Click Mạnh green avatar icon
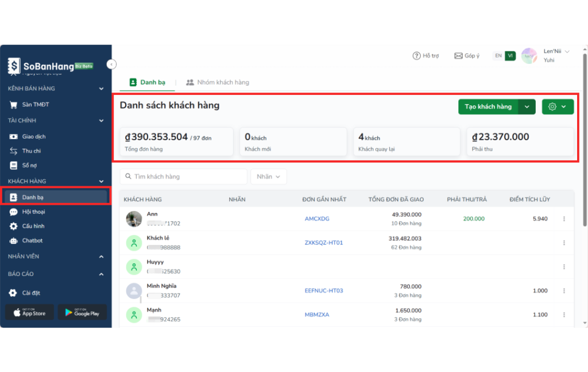 (x=134, y=315)
